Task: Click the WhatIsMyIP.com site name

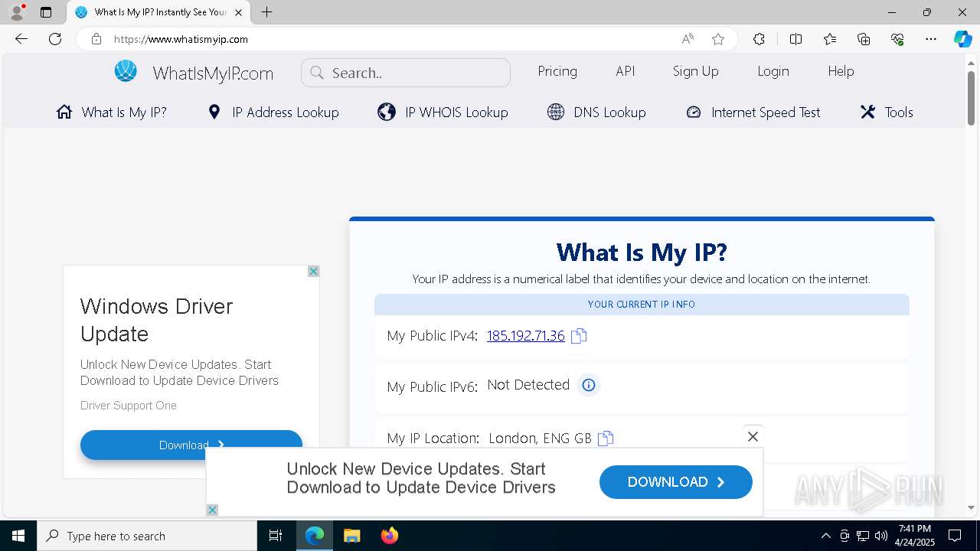Action: (213, 73)
